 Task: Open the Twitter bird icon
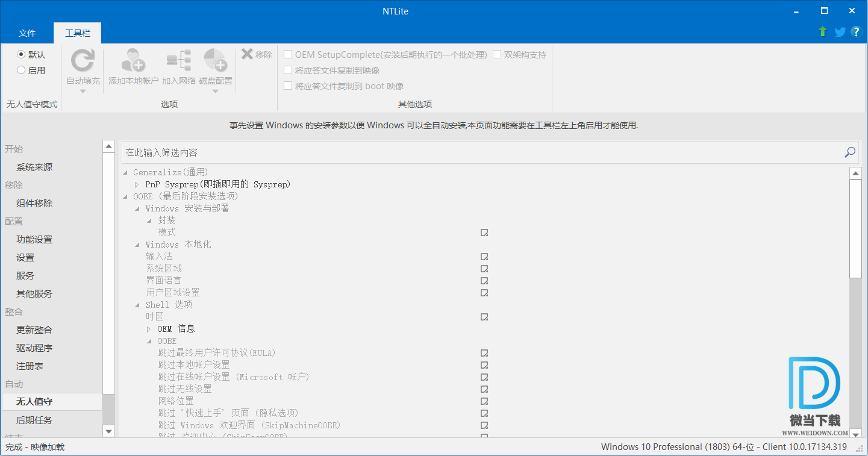[840, 32]
